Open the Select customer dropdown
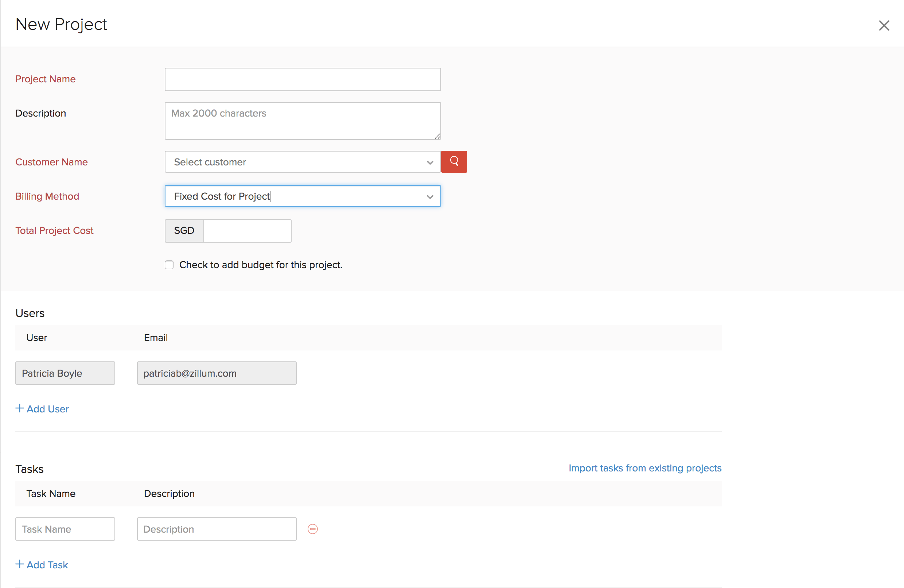 click(302, 162)
